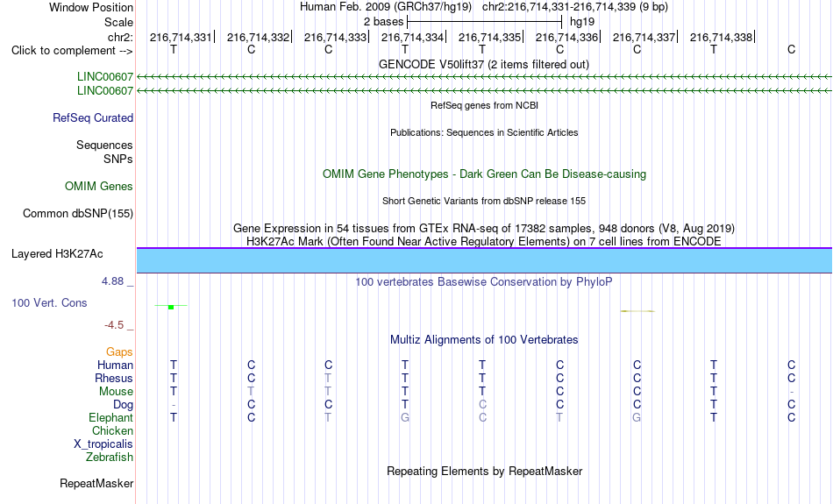Click the light blue H3K27Ac signal bar

coord(485,260)
